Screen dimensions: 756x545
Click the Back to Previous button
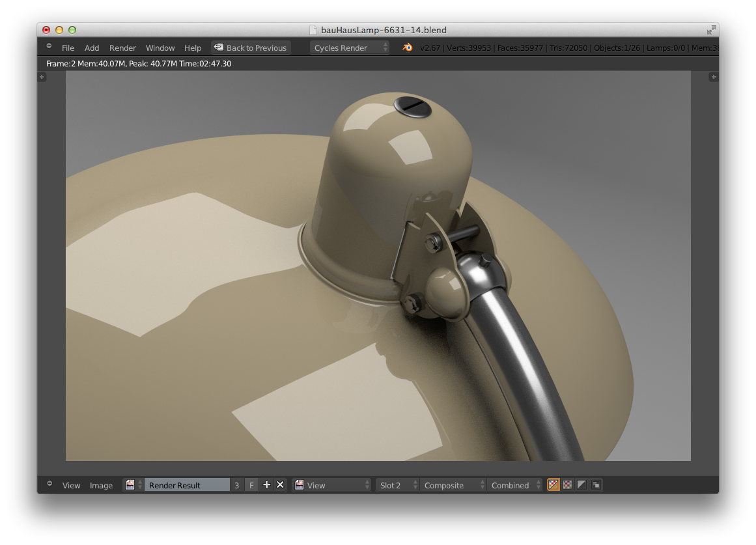pos(250,47)
